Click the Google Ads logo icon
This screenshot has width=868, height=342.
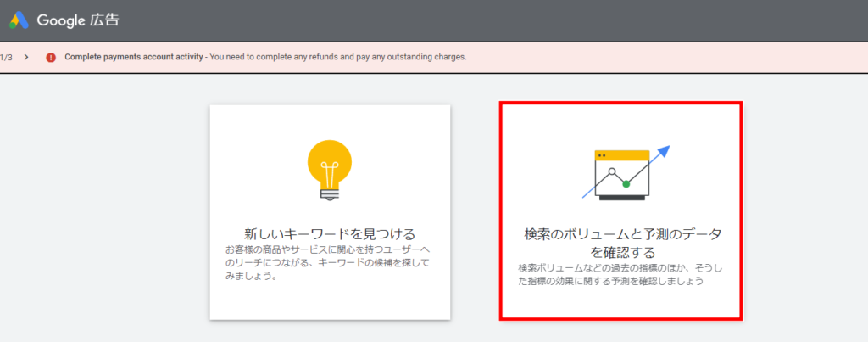click(19, 20)
